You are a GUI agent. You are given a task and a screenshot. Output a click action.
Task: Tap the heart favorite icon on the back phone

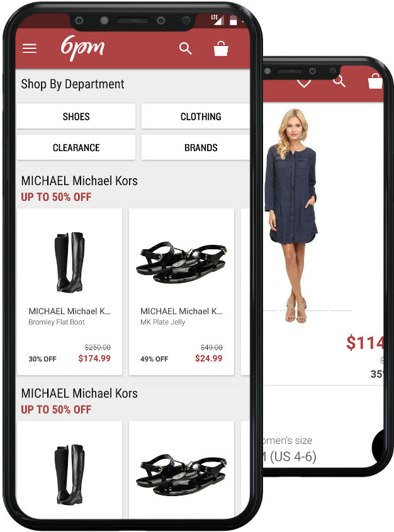point(304,83)
